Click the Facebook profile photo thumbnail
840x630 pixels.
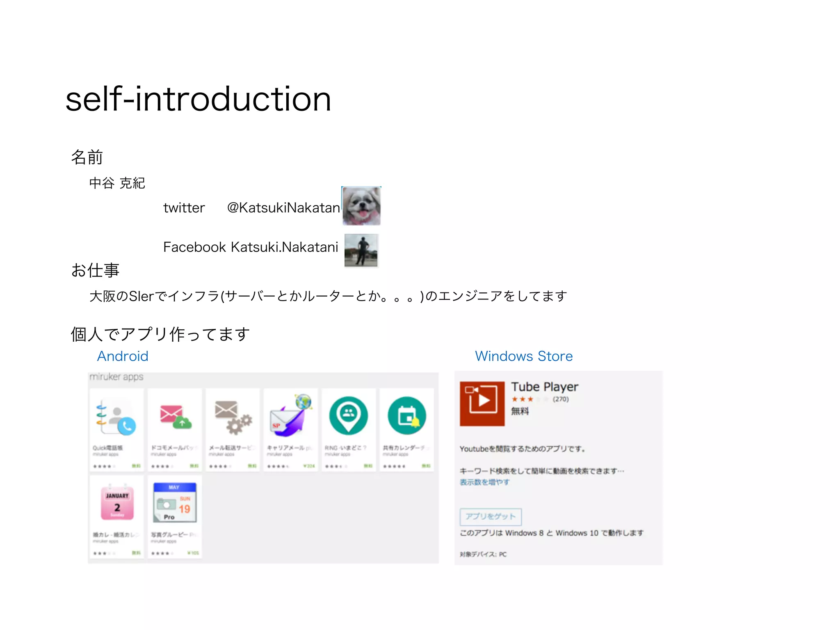pyautogui.click(x=361, y=250)
